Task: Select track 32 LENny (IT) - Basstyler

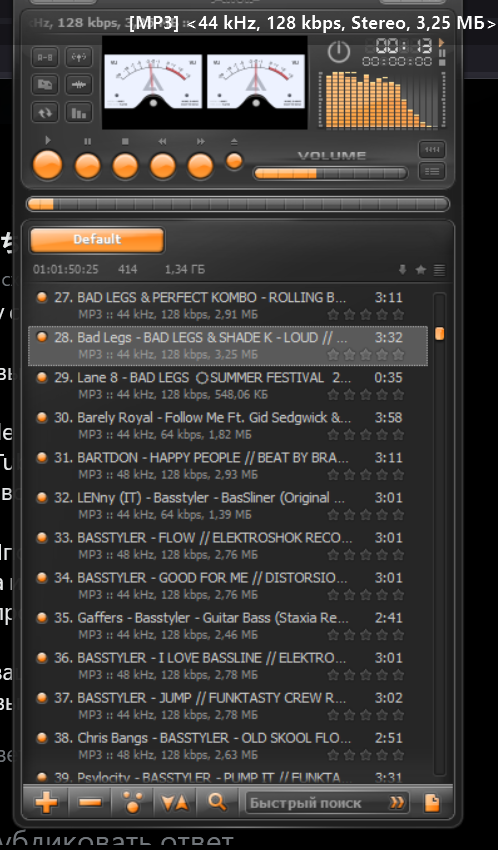Action: [228, 506]
